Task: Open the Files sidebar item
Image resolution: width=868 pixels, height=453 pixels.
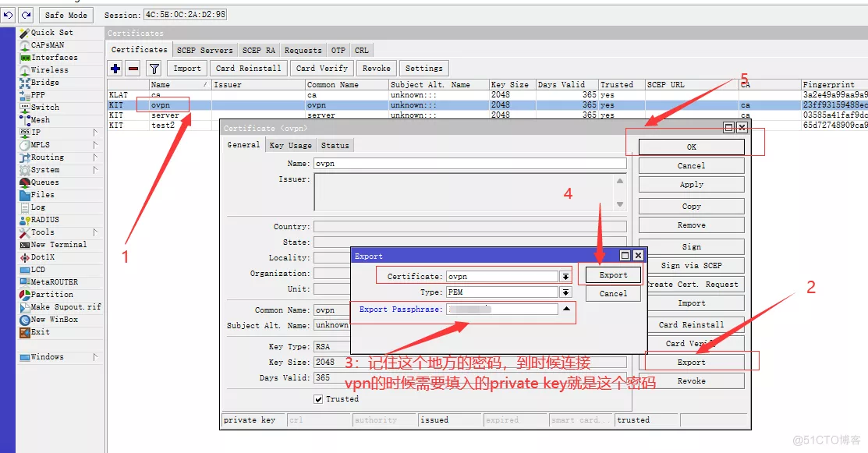Action: tap(42, 195)
